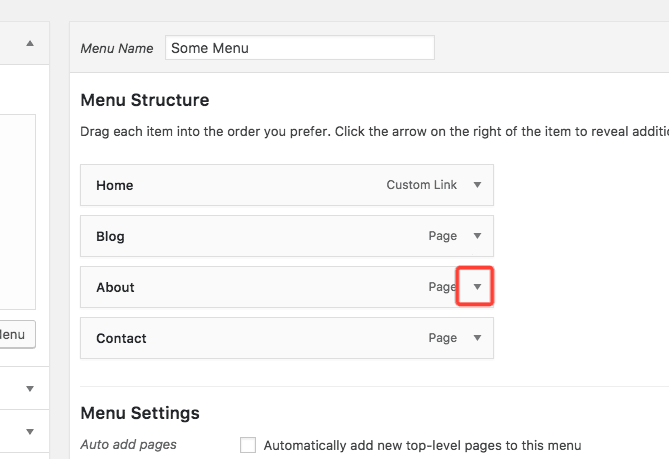
Task: Click the Menu Settings heading
Action: tap(140, 413)
